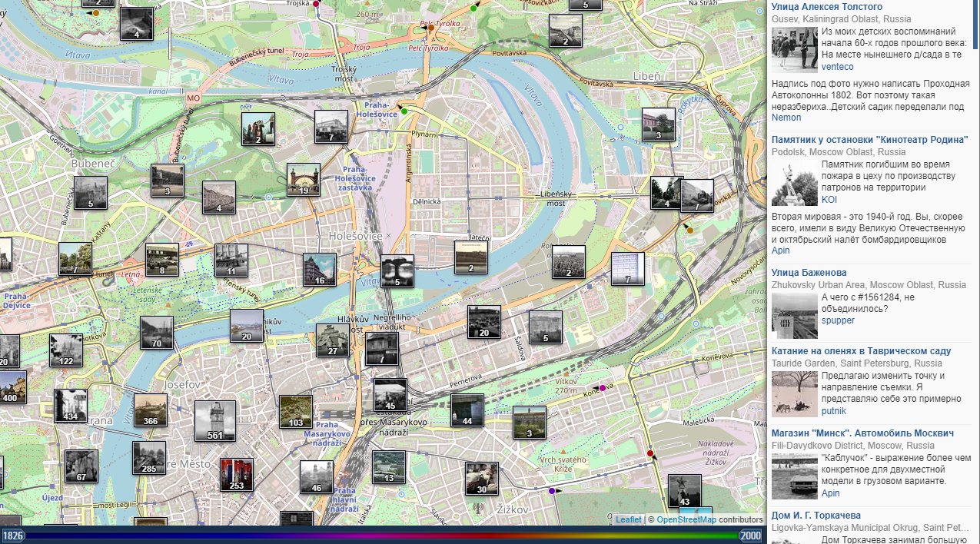Open the 27-photo cluster near Hlávkův most
Image resolution: width=980 pixels, height=544 pixels.
tap(333, 340)
